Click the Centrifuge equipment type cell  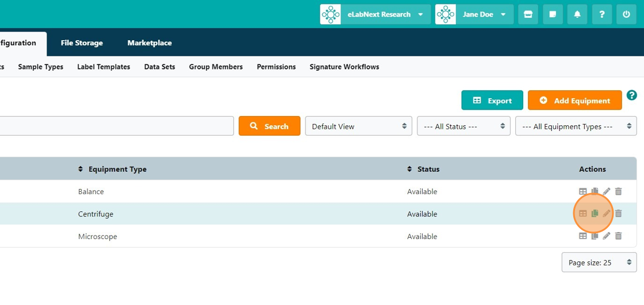pos(95,214)
